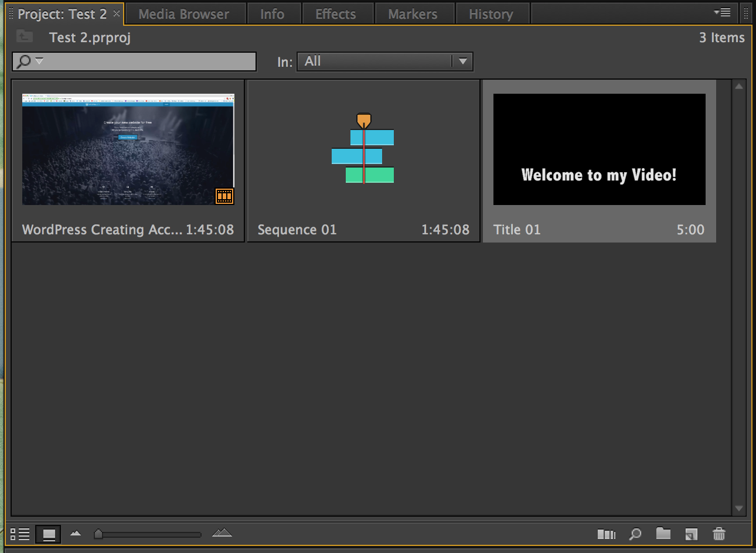
Task: Adjust the thumbnail size zoom slider
Action: click(x=98, y=534)
